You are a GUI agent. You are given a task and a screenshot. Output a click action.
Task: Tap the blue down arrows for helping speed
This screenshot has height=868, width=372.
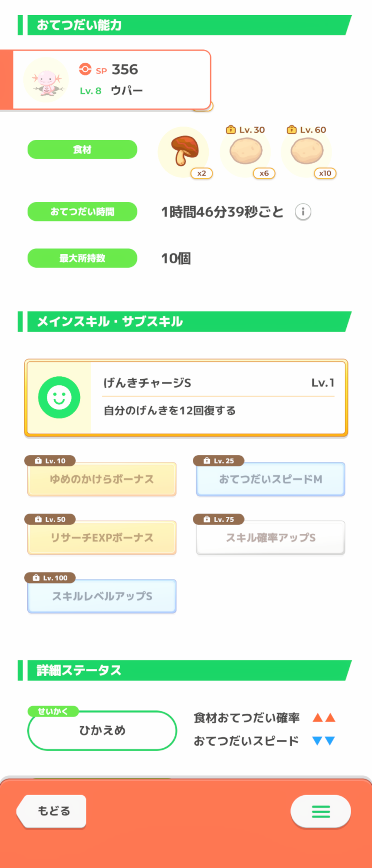click(324, 741)
